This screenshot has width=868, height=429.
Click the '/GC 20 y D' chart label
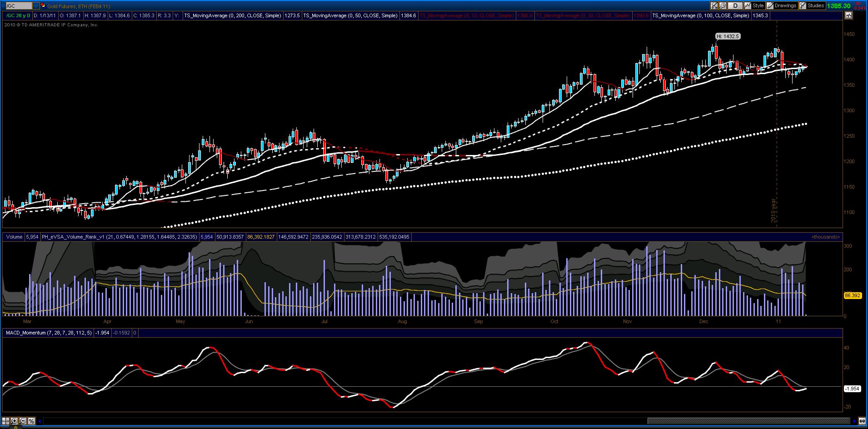tap(17, 15)
